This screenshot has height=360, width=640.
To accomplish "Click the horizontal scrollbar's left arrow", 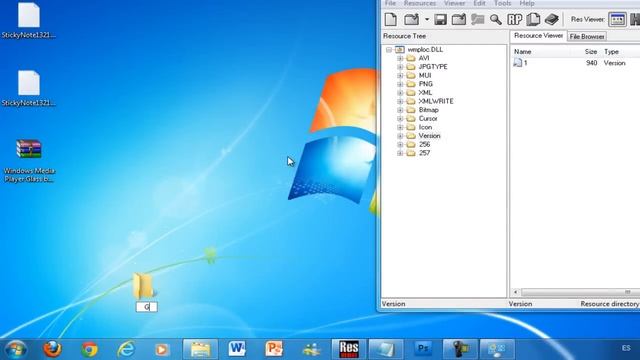I will 516,292.
